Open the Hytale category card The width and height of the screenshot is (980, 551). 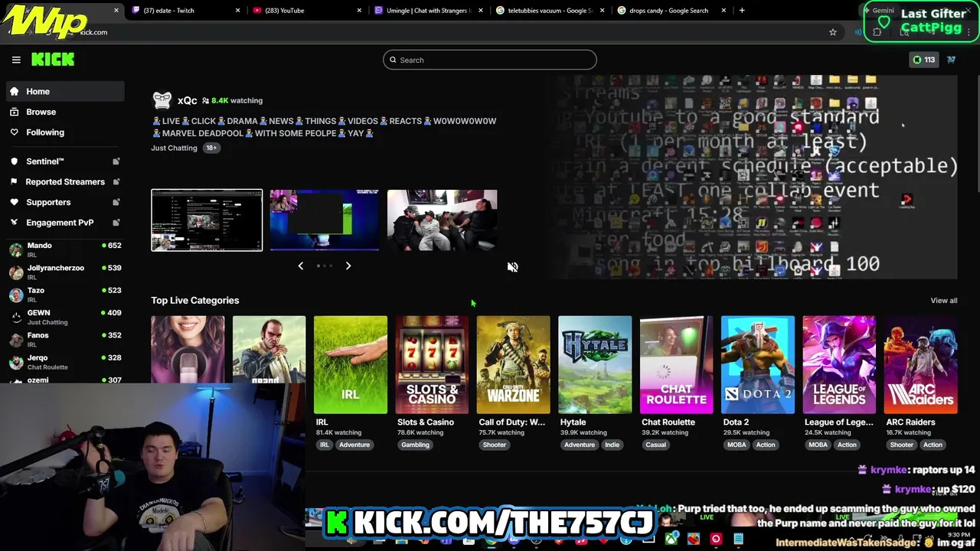[x=595, y=364]
